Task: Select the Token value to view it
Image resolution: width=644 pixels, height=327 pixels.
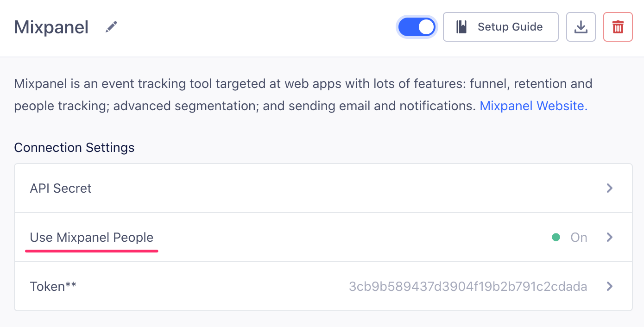Action: (x=468, y=286)
